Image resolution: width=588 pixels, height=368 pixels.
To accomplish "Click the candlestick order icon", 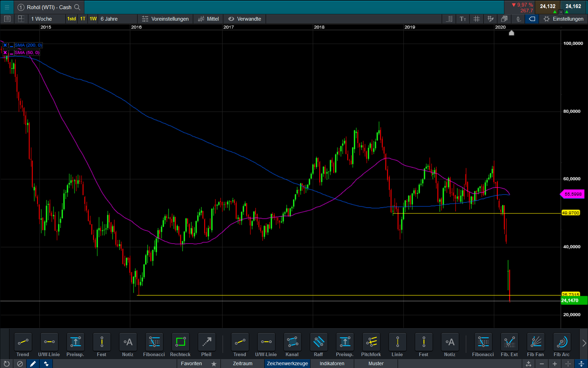I will pyautogui.click(x=518, y=19).
